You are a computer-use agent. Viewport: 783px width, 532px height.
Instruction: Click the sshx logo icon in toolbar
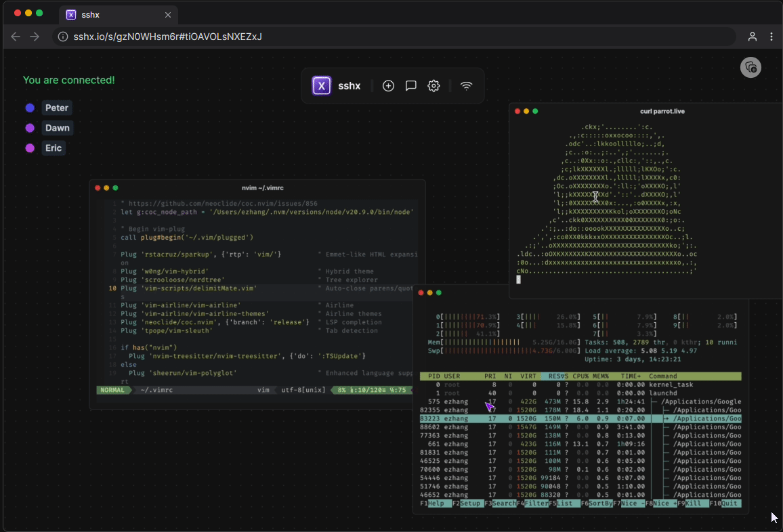[x=321, y=86]
